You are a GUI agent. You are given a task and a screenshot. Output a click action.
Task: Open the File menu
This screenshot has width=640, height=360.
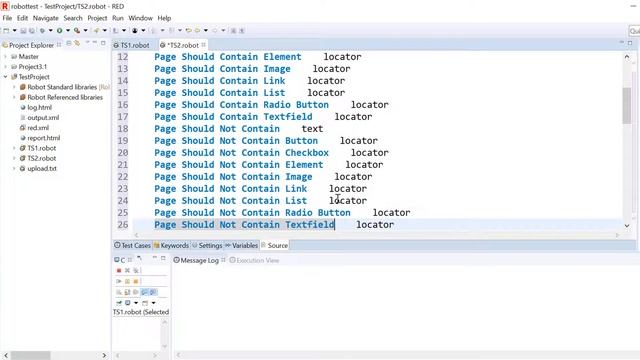pos(7,18)
